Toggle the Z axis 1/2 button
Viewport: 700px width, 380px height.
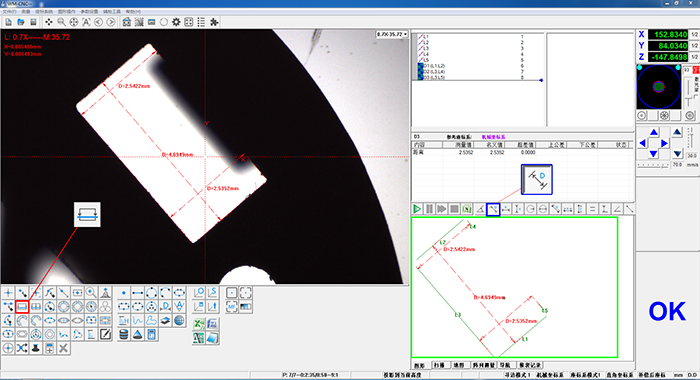695,57
